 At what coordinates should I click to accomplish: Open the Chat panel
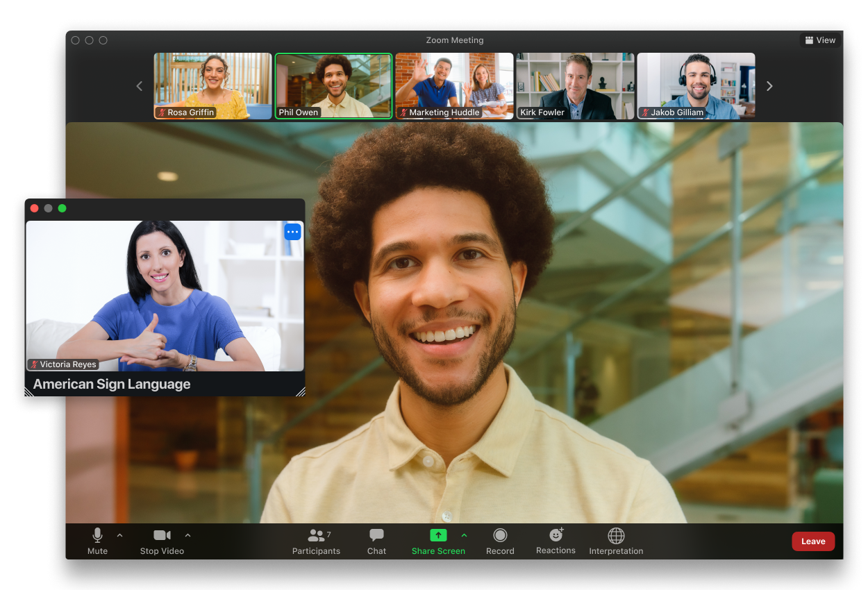pyautogui.click(x=376, y=541)
